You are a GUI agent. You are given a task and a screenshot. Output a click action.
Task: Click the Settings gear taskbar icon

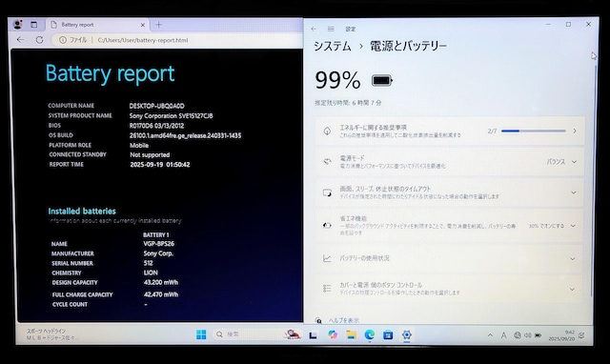(x=407, y=334)
